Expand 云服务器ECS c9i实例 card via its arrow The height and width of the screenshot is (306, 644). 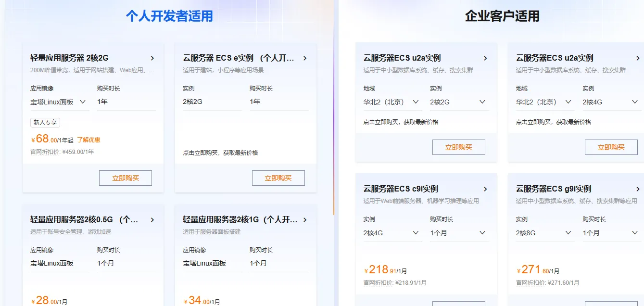486,189
